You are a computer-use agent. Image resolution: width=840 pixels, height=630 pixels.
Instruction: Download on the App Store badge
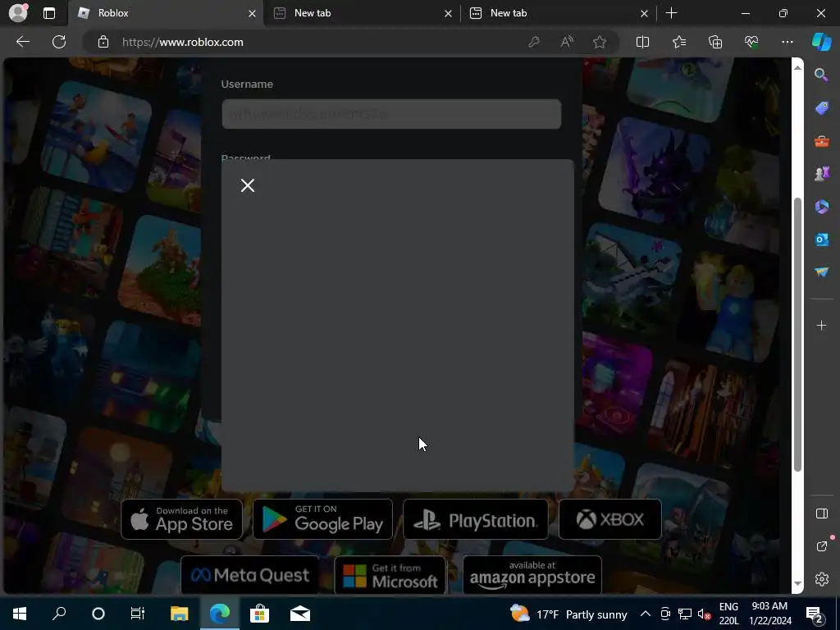click(181, 519)
